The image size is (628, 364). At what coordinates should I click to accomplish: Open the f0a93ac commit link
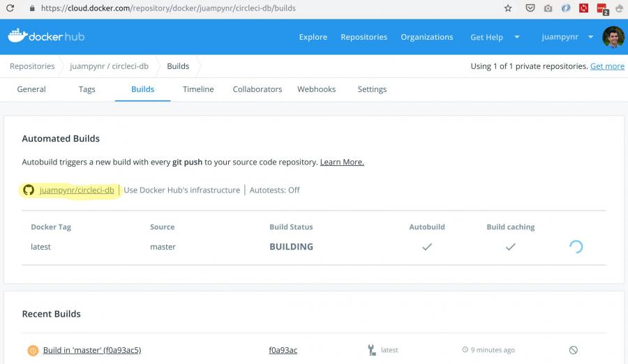(283, 350)
